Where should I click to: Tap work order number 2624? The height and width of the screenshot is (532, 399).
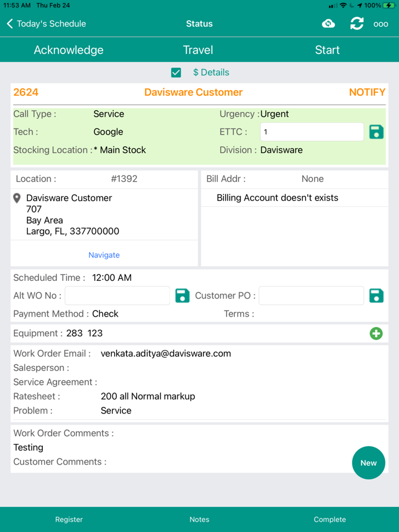(x=26, y=92)
